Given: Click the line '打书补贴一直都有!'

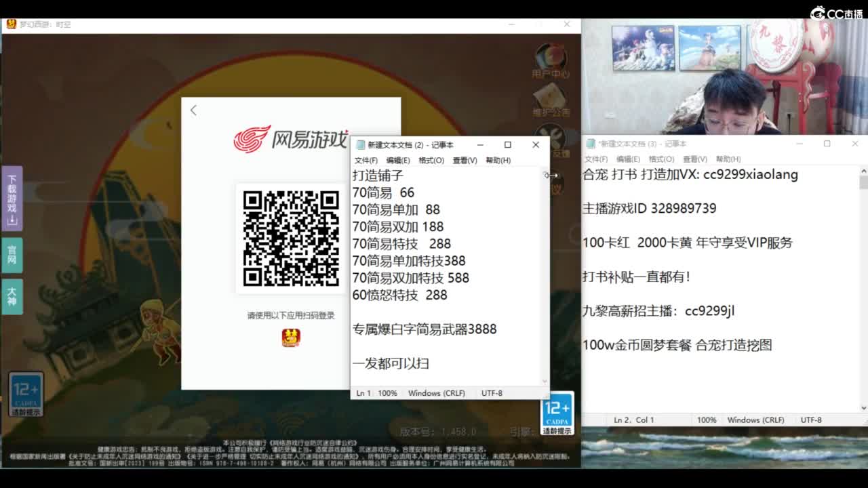Looking at the screenshot, I should click(x=637, y=277).
